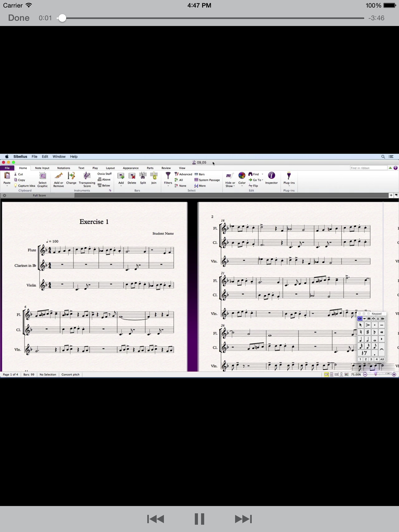
Task: Toggle voice 2 button on Keypad
Action: coord(365,359)
